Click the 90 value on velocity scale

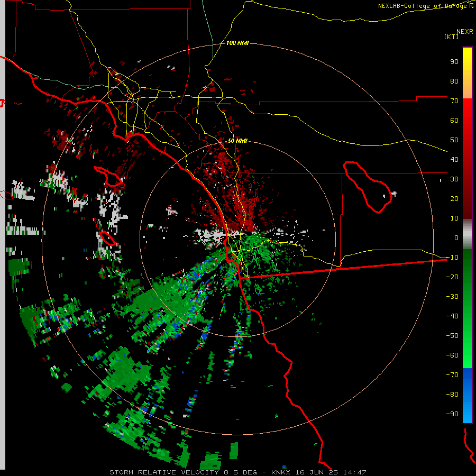(x=454, y=62)
